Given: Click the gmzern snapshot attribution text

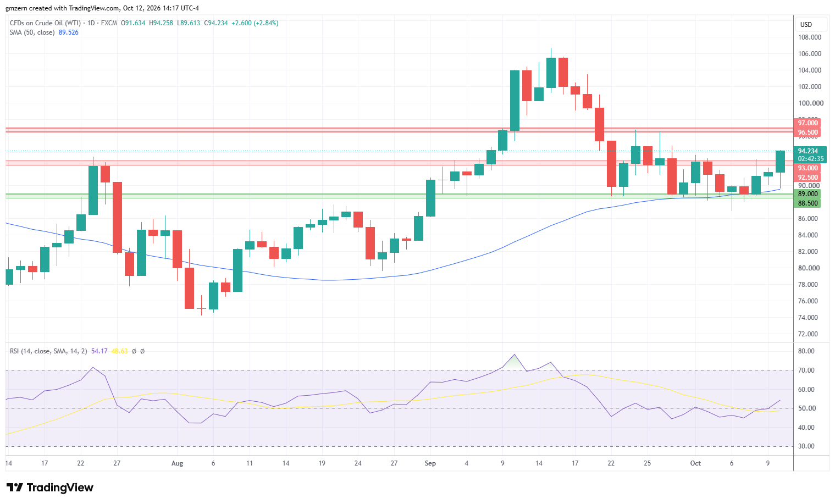Looking at the screenshot, I should [102, 8].
